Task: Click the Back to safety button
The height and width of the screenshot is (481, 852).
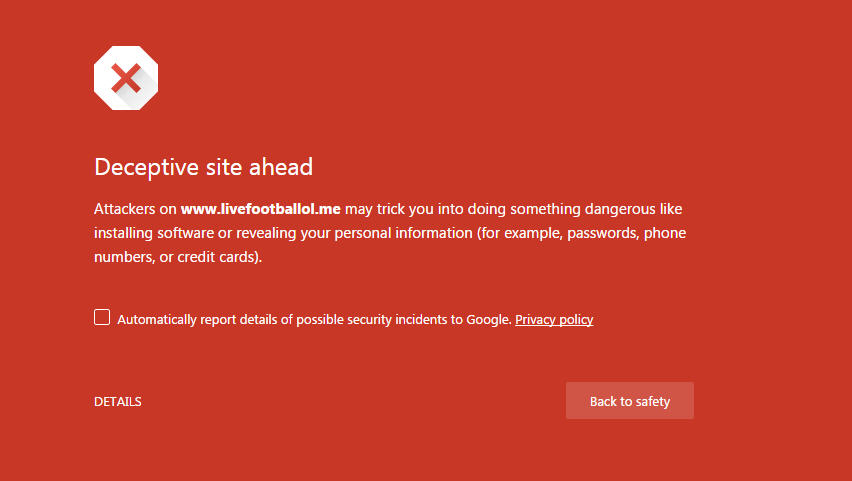Action: [630, 401]
